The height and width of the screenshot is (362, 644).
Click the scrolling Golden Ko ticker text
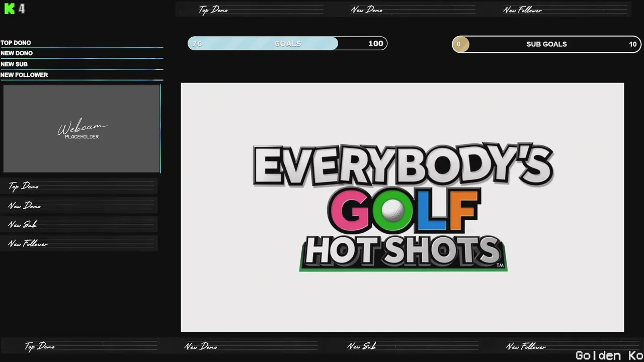point(609,355)
